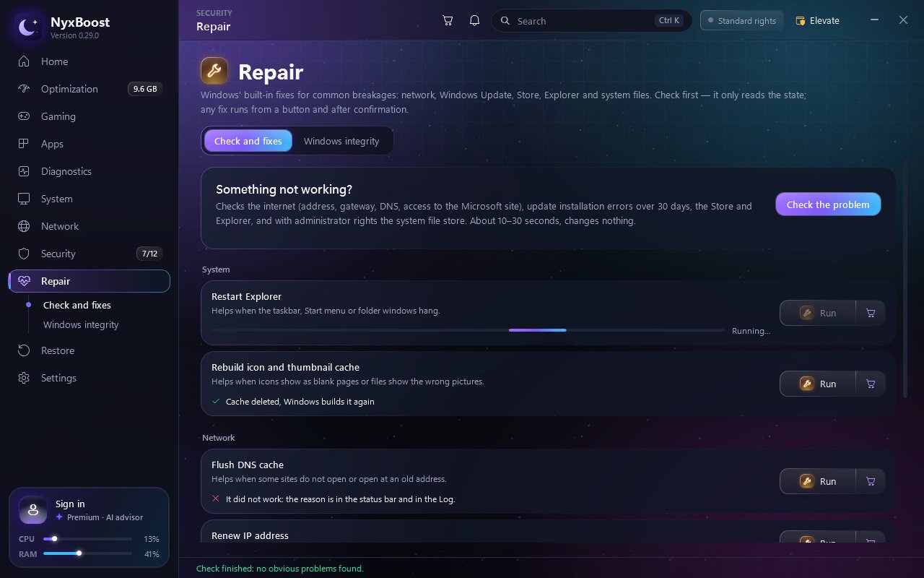Select Check and fixes sidebar sub-item
This screenshot has height=578, width=924.
click(77, 305)
